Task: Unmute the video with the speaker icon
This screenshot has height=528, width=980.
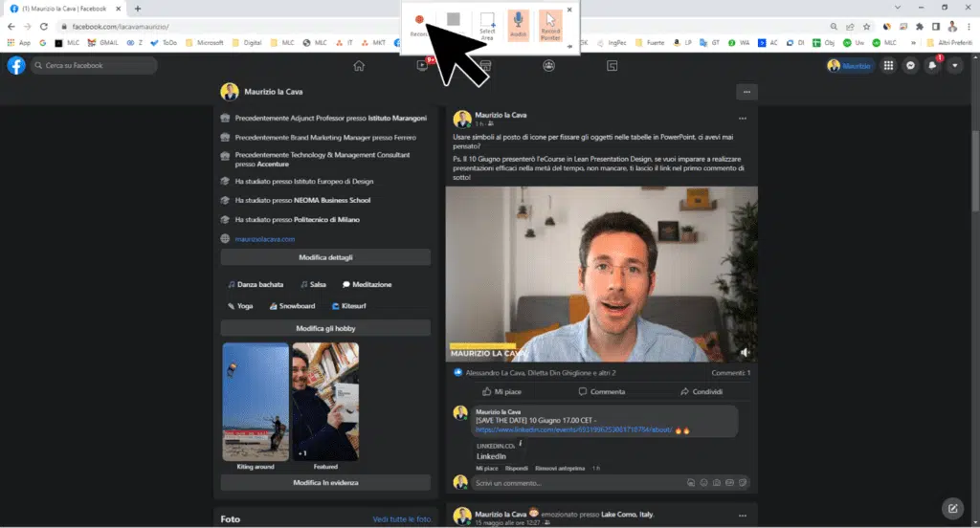Action: tap(746, 352)
